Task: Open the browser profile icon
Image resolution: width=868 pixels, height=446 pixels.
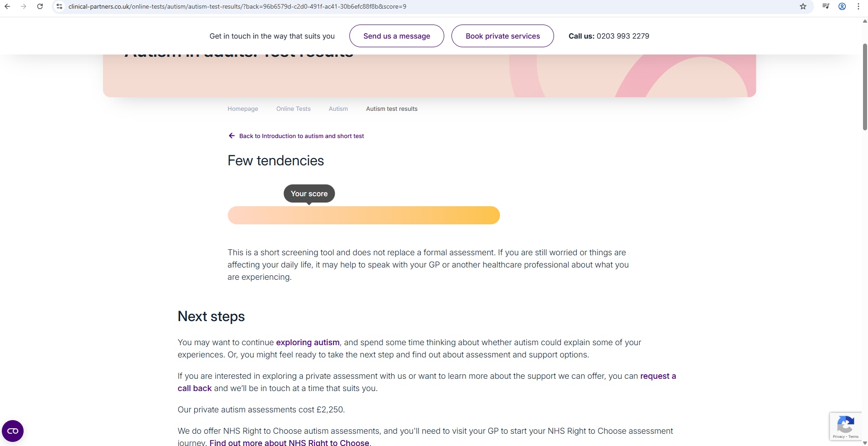Action: pyautogui.click(x=842, y=6)
